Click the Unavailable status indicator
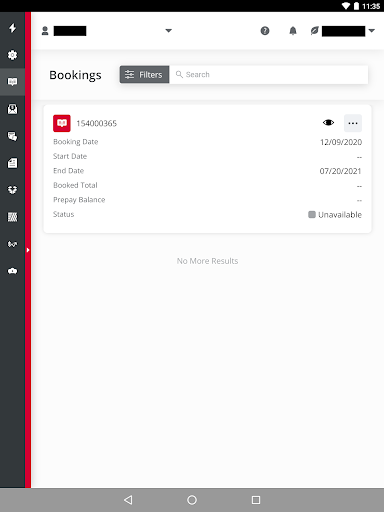Screen dimensions: 384x512 335,215
